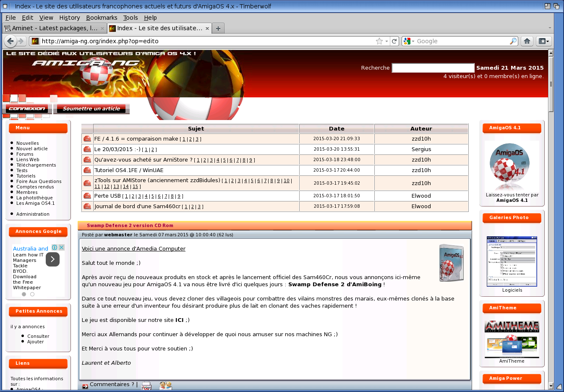Click the icon beside the Tutoriel OS4.1FE topic
This screenshot has height=392, width=564.
(87, 170)
